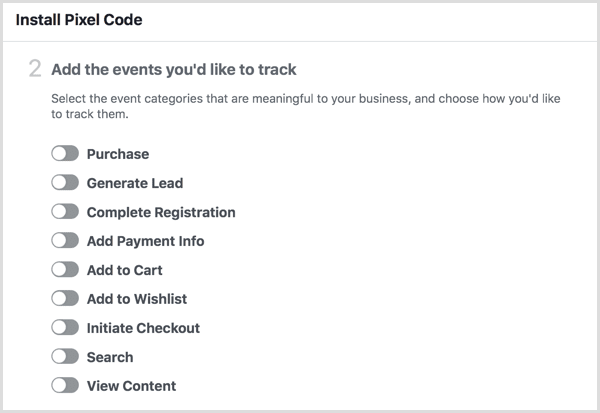
Task: Click the Initiate Checkout label
Action: (x=143, y=328)
